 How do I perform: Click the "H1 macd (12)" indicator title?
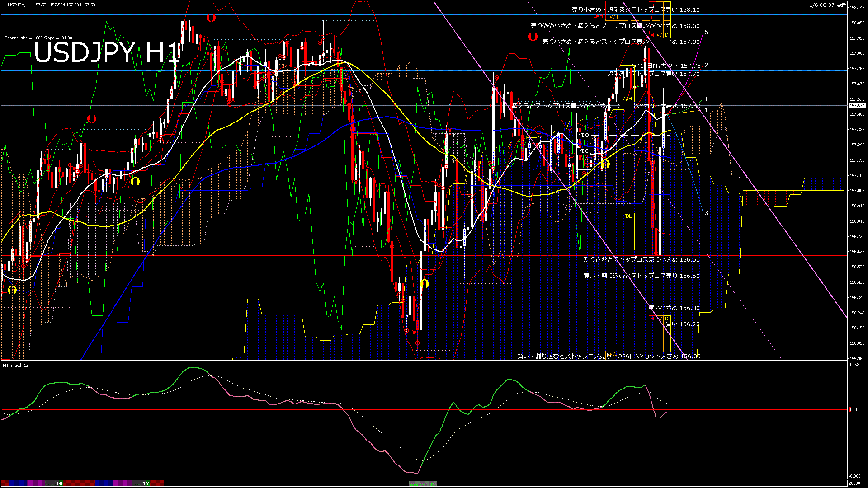coord(16,365)
